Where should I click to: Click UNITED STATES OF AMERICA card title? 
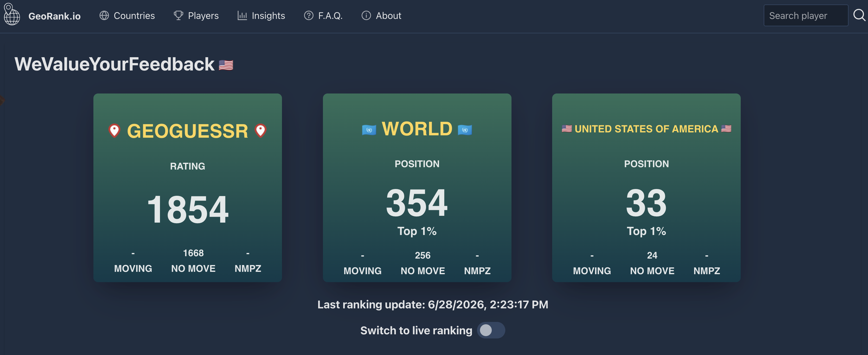coord(646,129)
